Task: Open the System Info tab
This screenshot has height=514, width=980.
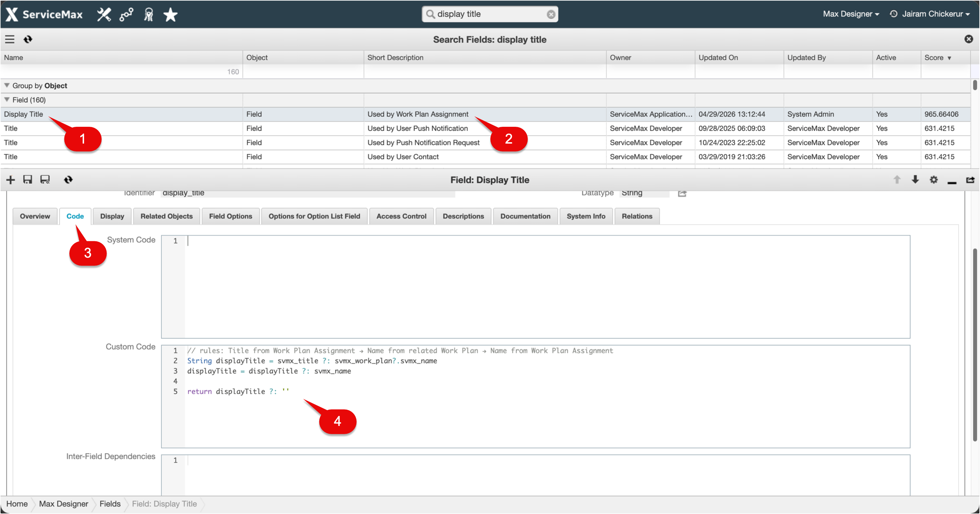Action: pyautogui.click(x=586, y=216)
